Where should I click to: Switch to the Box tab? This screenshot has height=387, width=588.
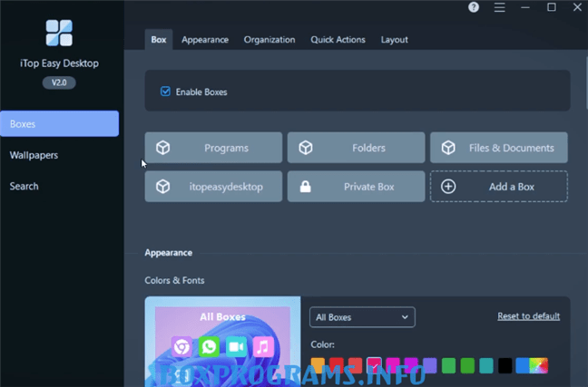pos(159,39)
